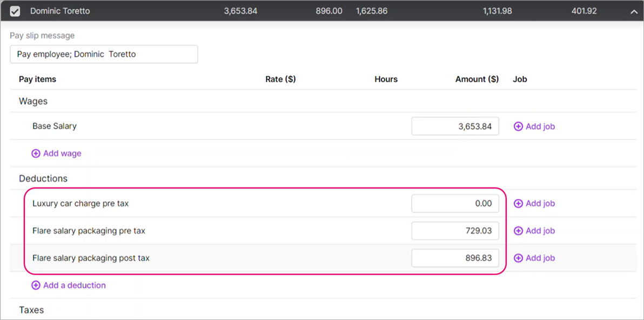The height and width of the screenshot is (320, 644).
Task: Click the Add a deduction link text
Action: 75,285
